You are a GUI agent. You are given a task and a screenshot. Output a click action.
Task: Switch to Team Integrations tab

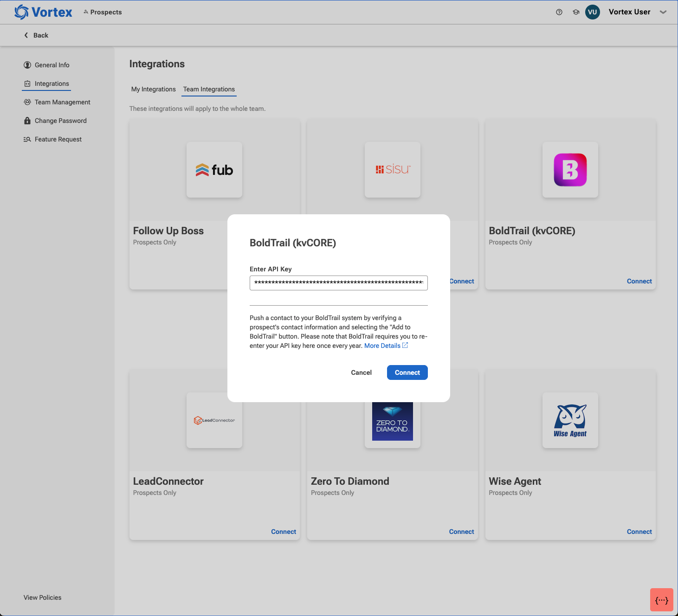(209, 89)
